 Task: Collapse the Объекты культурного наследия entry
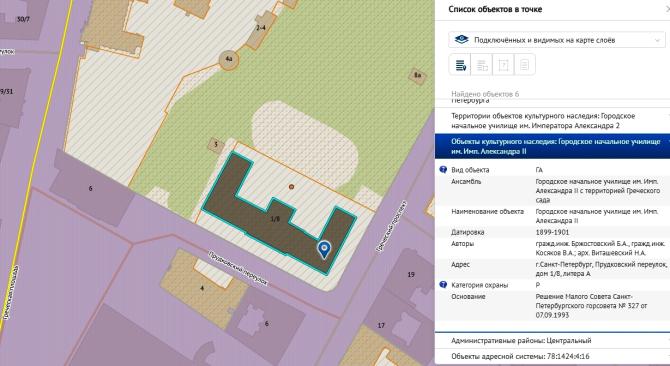pyautogui.click(x=552, y=146)
